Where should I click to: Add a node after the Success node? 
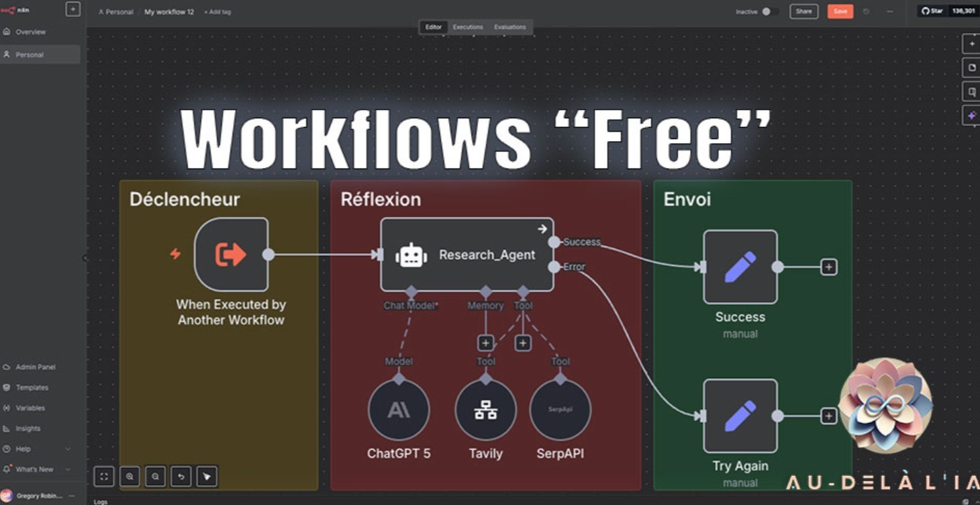829,267
